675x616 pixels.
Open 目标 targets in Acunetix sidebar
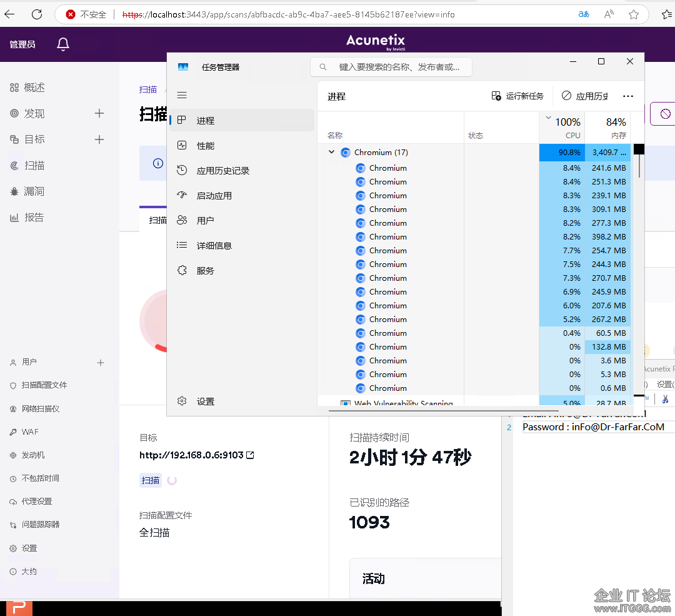[x=27, y=139]
